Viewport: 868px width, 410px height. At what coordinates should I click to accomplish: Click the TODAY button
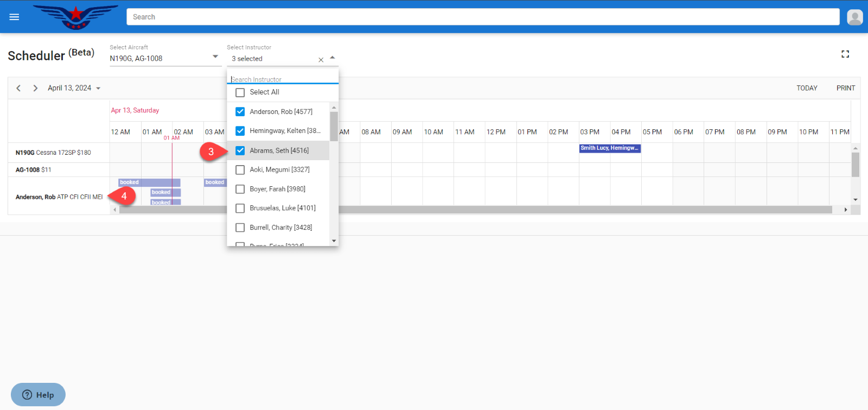tap(806, 88)
